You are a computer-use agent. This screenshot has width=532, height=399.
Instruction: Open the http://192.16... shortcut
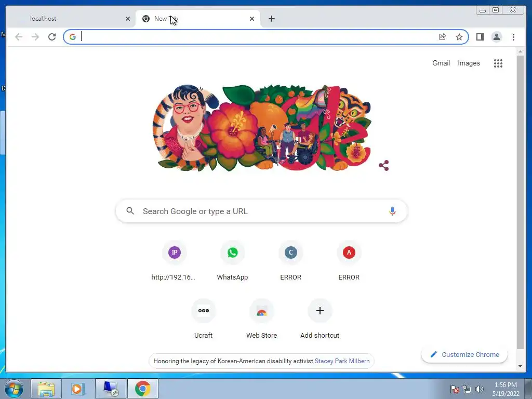(175, 262)
